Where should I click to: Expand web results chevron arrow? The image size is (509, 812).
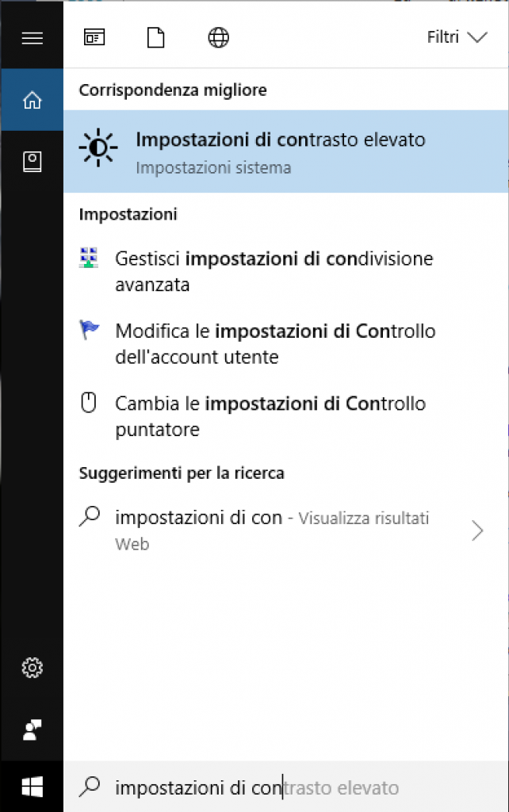477,530
